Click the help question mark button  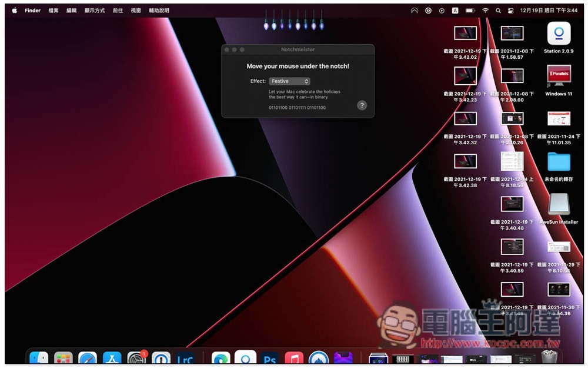[x=362, y=105]
